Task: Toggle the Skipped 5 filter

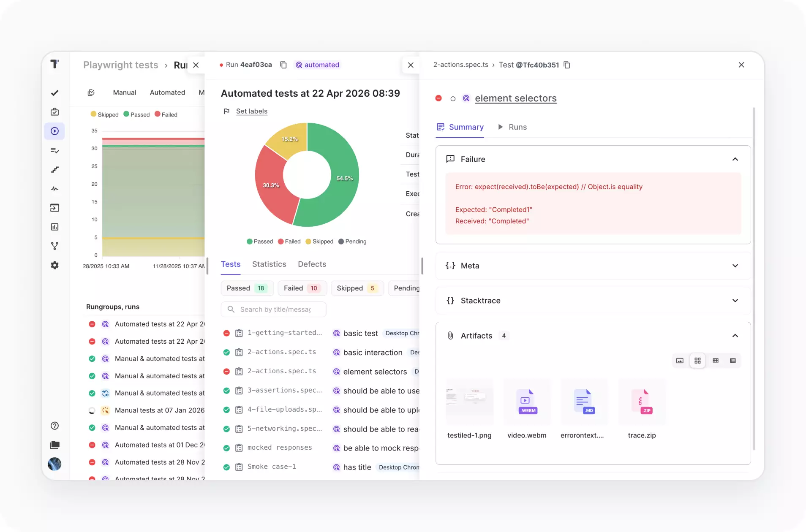Action: (357, 288)
